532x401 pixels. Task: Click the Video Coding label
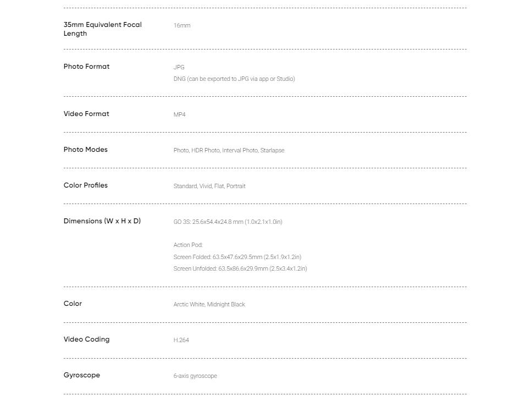86,339
